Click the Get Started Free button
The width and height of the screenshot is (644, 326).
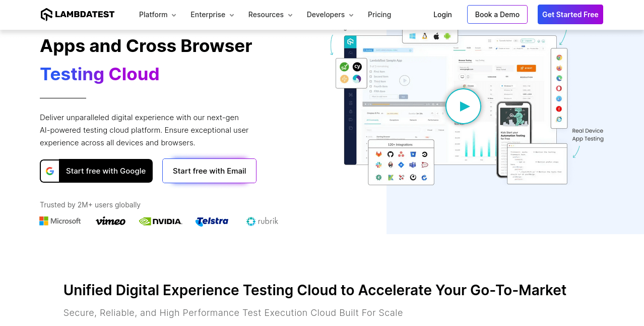pyautogui.click(x=570, y=14)
